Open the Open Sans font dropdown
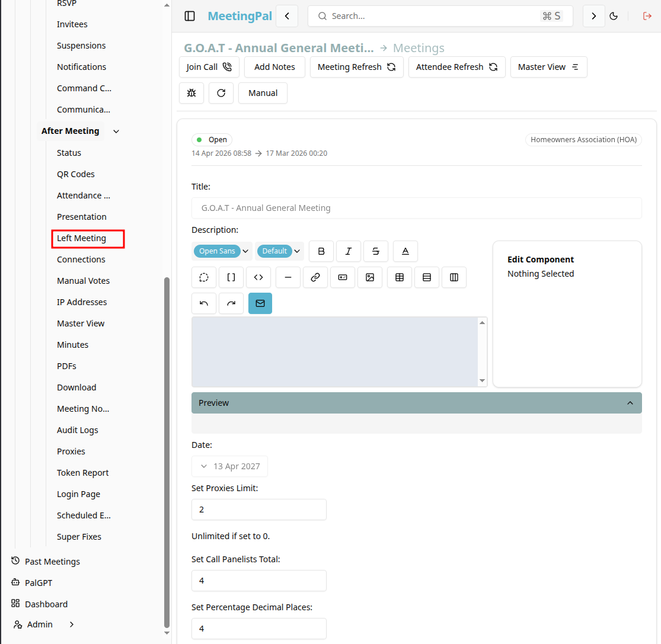Viewport: 661px width, 644px height. 222,251
